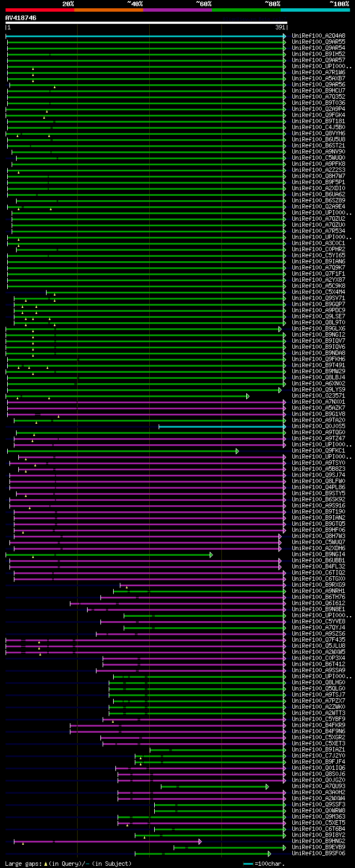Click the green ~80% legend segment
This screenshot has height=868, width=355.
[246, 9]
